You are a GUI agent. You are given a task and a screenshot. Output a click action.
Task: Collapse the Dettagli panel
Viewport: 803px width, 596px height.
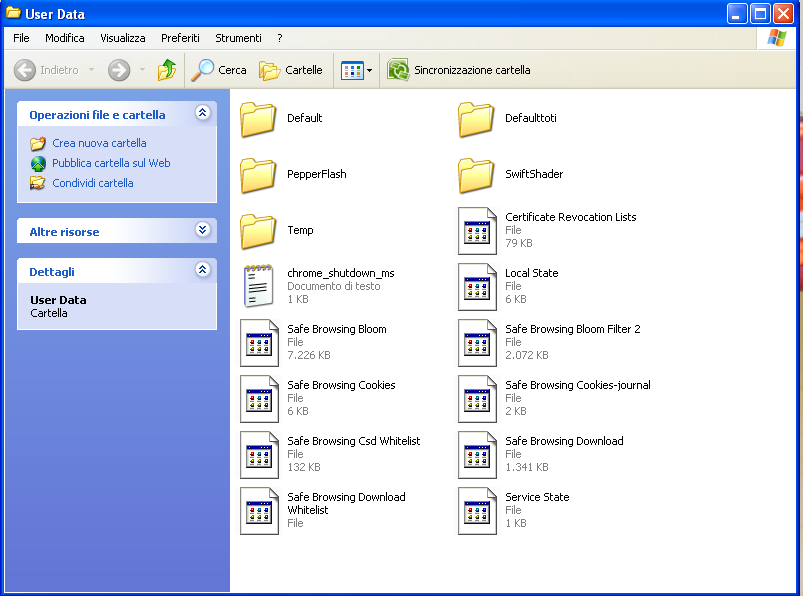pyautogui.click(x=203, y=270)
